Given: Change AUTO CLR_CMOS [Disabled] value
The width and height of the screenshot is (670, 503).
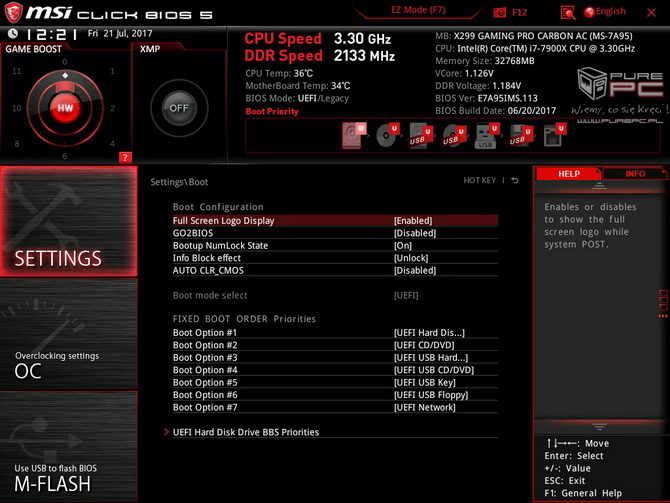Looking at the screenshot, I should pyautogui.click(x=414, y=270).
